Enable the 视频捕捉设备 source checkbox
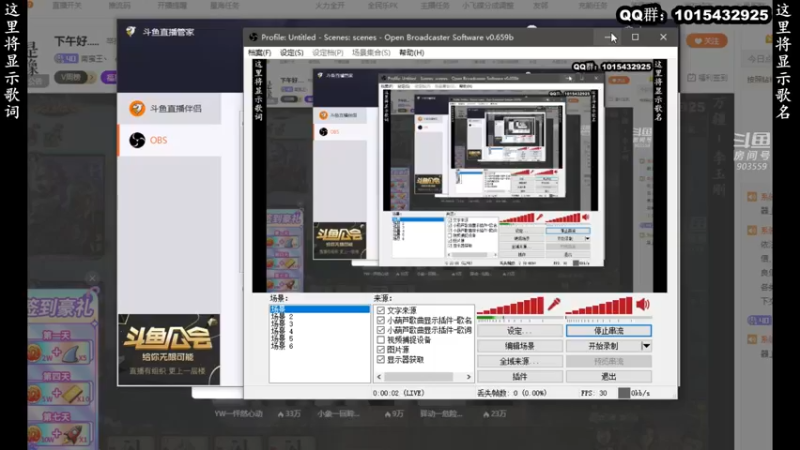Screen dimensions: 800x450 tap(381, 340)
